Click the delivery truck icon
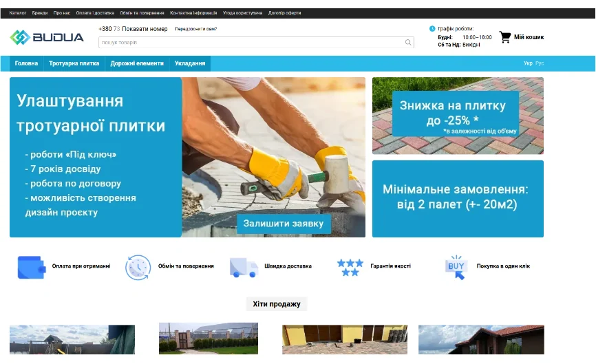Viewport: 596px width, 364px height. point(244,267)
